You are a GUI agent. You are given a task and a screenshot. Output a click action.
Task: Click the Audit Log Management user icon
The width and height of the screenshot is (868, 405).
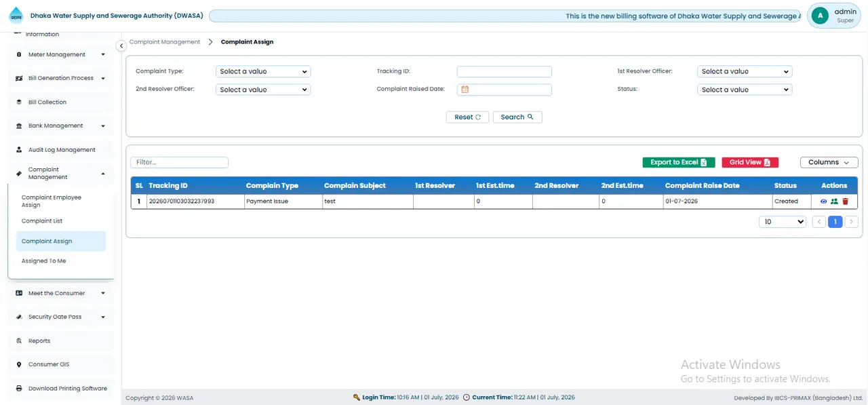click(x=19, y=150)
